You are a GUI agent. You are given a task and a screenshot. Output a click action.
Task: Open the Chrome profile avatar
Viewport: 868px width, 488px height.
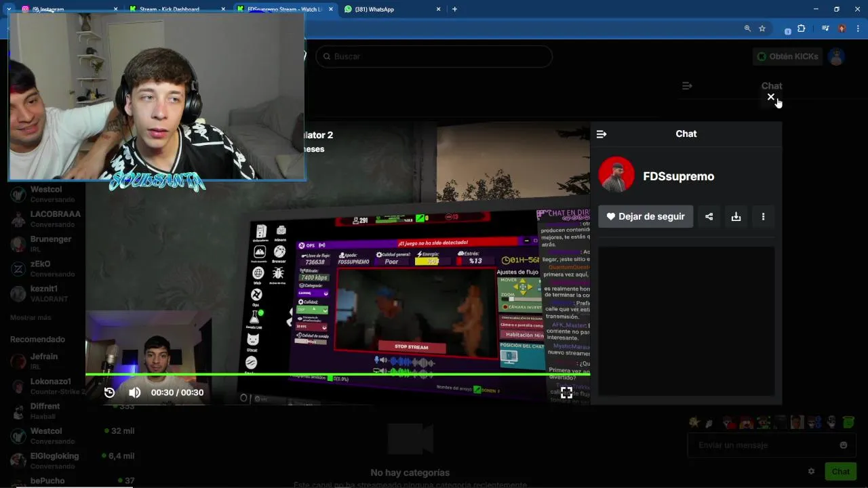(x=842, y=28)
